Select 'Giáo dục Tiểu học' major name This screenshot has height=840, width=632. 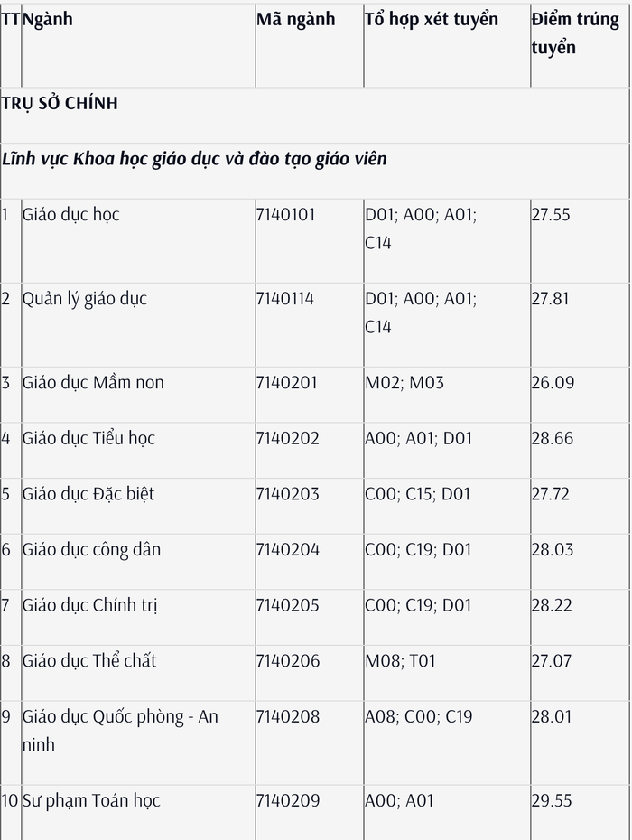(88, 438)
